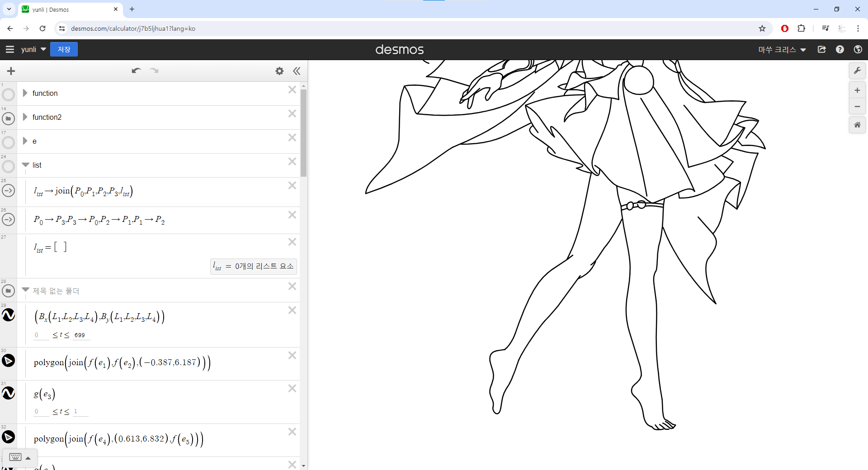Open the media control icon
The image size is (868, 470).
click(x=826, y=28)
